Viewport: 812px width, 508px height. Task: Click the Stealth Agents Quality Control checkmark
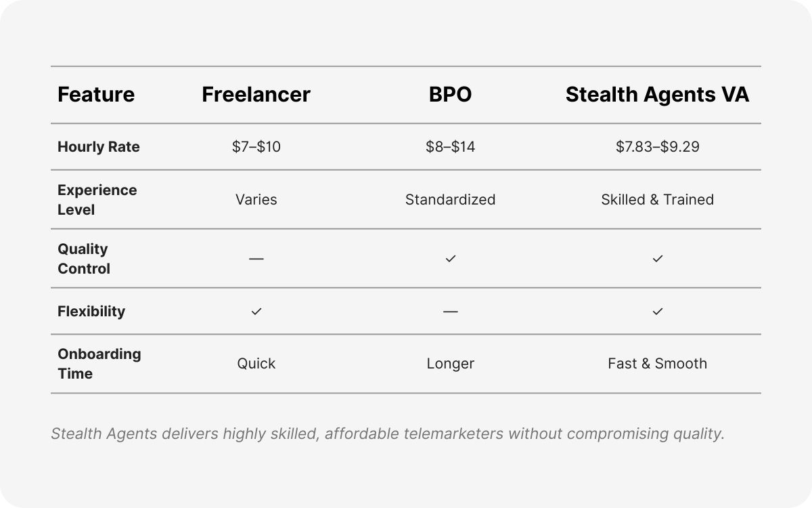(658, 259)
